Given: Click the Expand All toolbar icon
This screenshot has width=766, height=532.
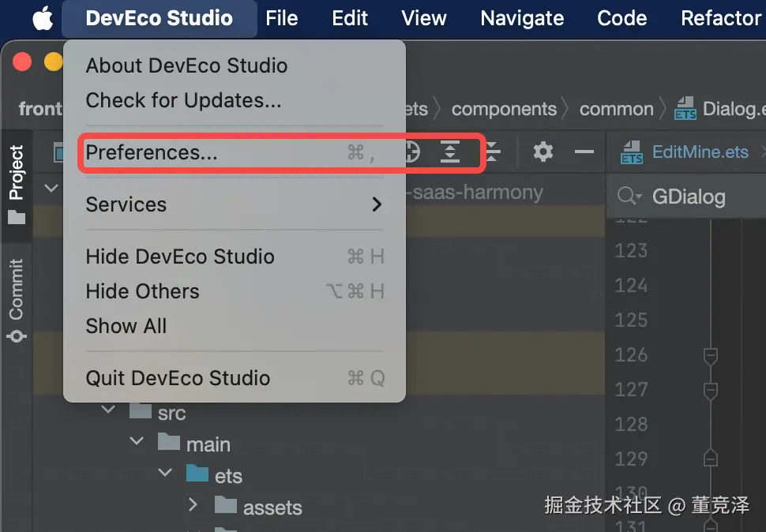Looking at the screenshot, I should pos(450,152).
